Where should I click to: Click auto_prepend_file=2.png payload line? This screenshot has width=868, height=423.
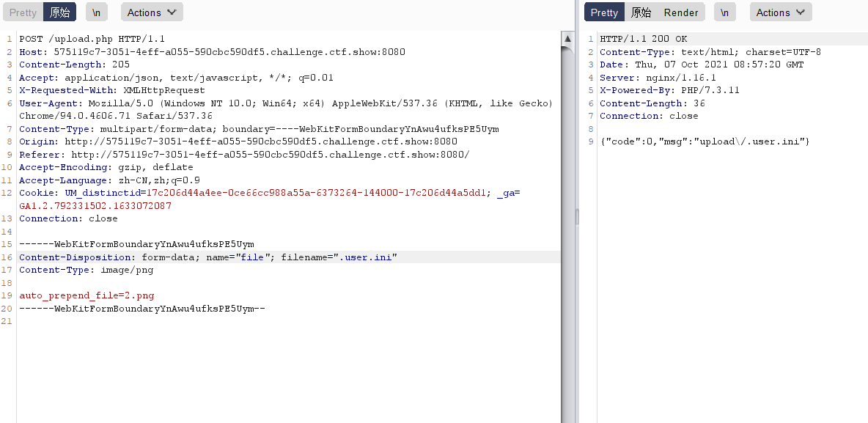coord(87,295)
